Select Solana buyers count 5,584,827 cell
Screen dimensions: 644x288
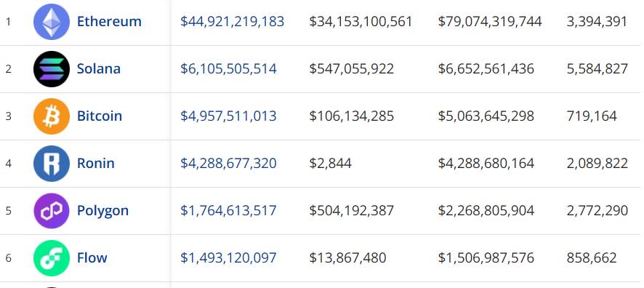[597, 69]
